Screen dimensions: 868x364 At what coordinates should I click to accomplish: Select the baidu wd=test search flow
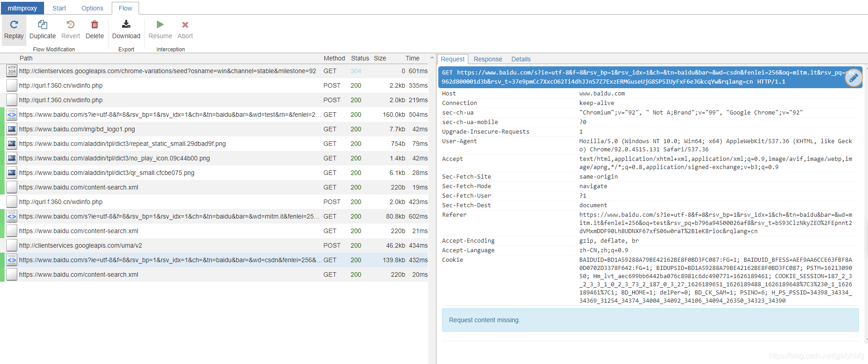coord(214,115)
